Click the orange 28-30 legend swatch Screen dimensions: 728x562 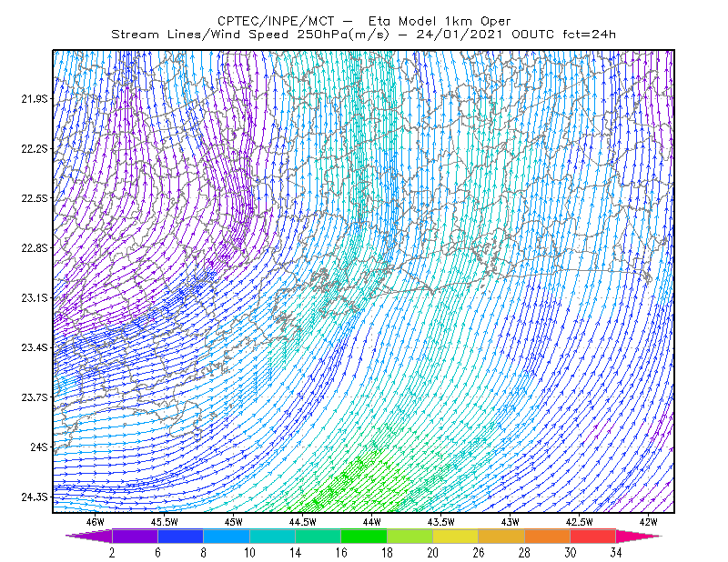point(548,536)
